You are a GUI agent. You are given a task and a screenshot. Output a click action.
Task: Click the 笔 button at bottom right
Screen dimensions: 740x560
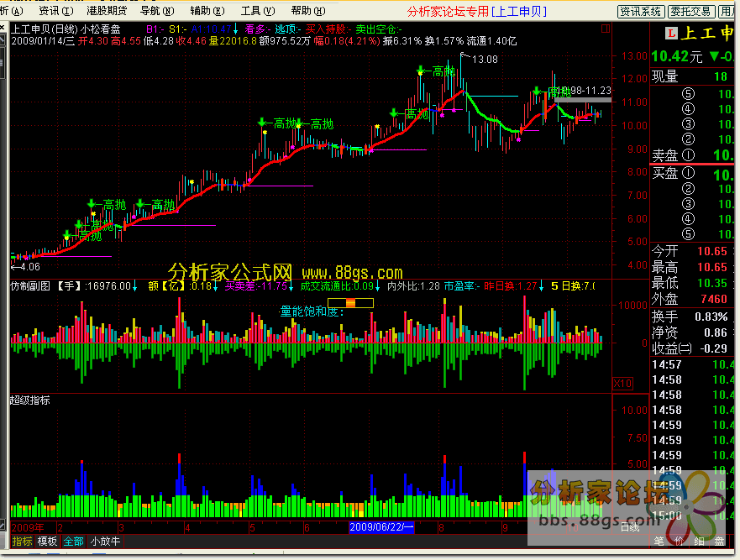(x=659, y=542)
